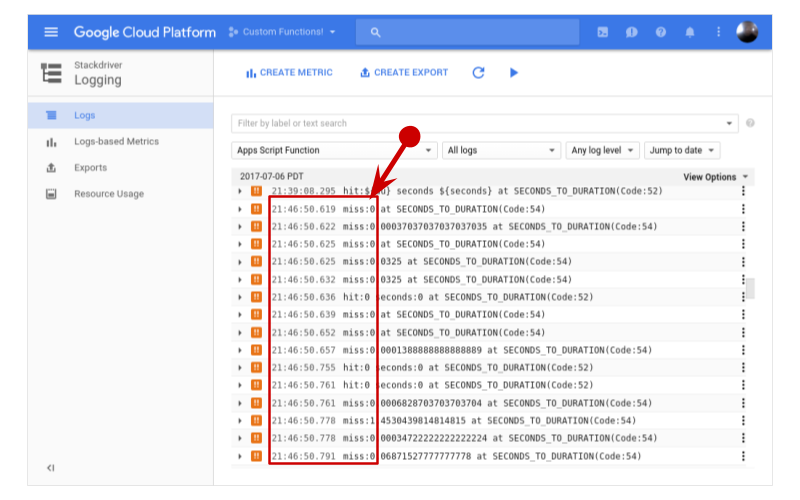The image size is (800, 500).
Task: Open the more menu for the 21:46:50.622 entry
Action: [x=743, y=227]
